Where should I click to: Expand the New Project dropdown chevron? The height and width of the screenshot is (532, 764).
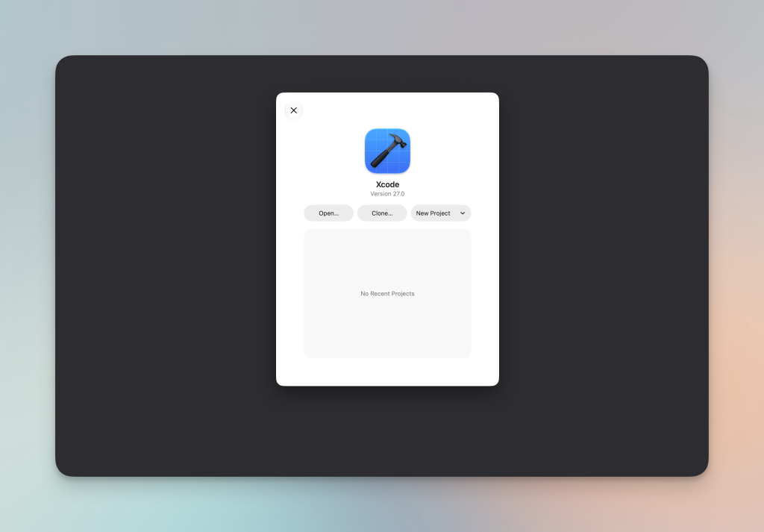click(x=463, y=213)
